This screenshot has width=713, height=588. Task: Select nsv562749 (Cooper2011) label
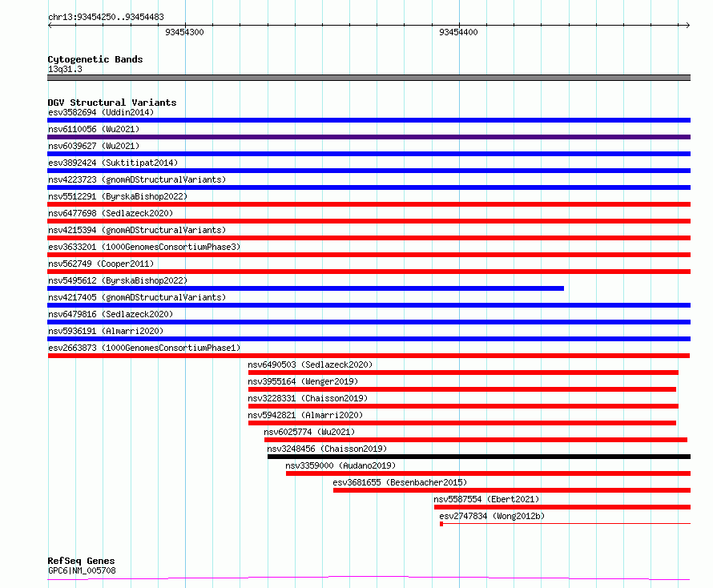[x=101, y=264]
